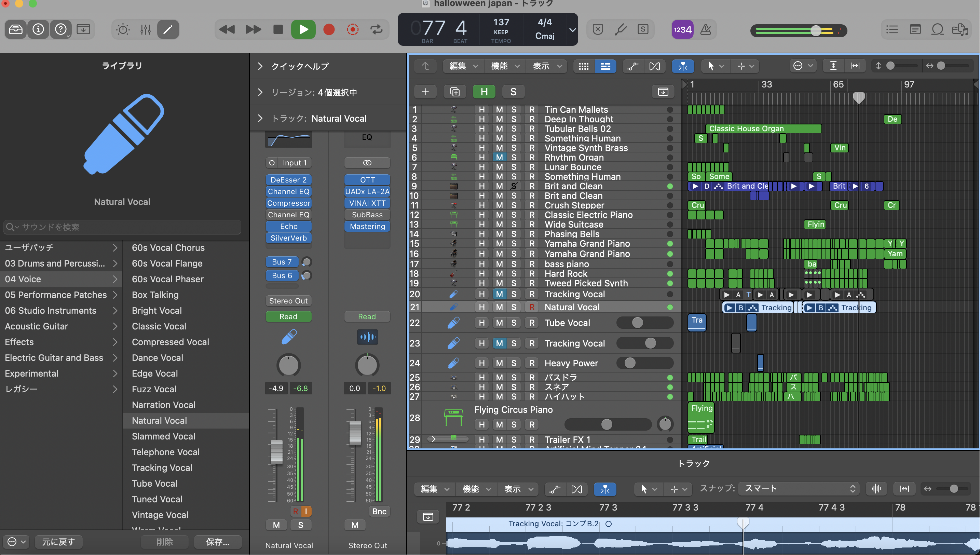980x555 pixels.
Task: Open the tuner icon
Action: click(x=621, y=29)
